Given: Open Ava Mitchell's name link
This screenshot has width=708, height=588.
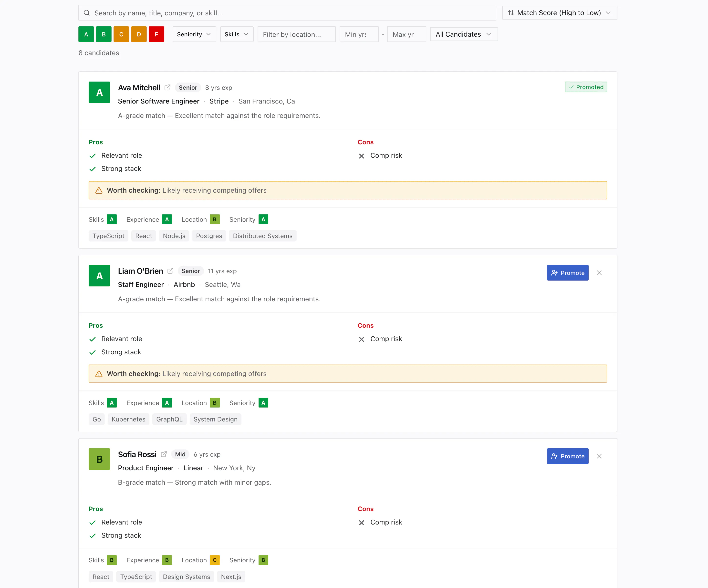Looking at the screenshot, I should pos(139,88).
